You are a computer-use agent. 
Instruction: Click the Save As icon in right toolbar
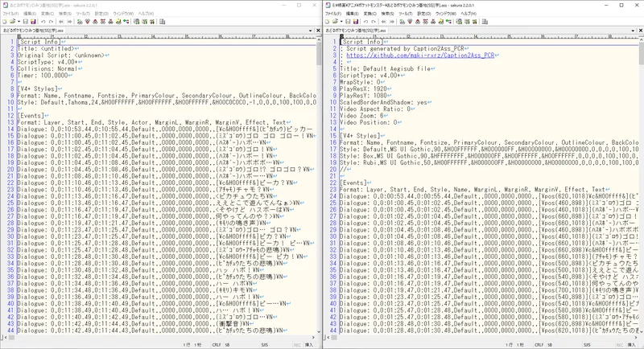pos(357,22)
